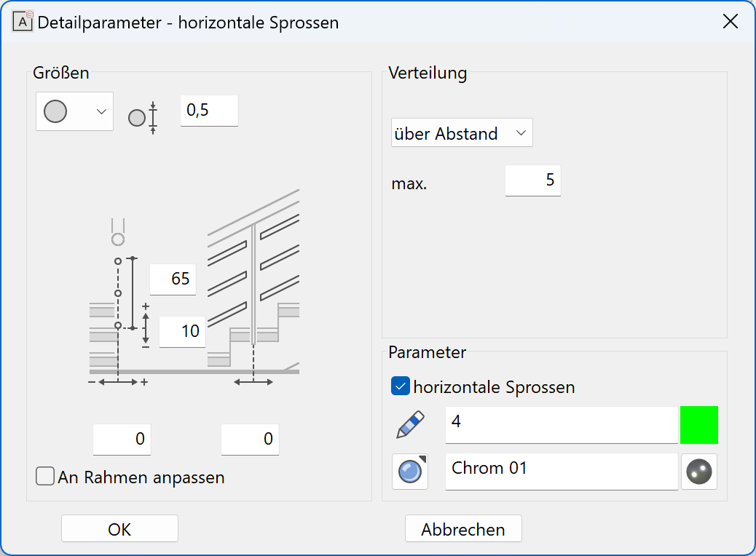Image resolution: width=756 pixels, height=556 pixels.
Task: Confirm with the OK button
Action: tap(119, 528)
